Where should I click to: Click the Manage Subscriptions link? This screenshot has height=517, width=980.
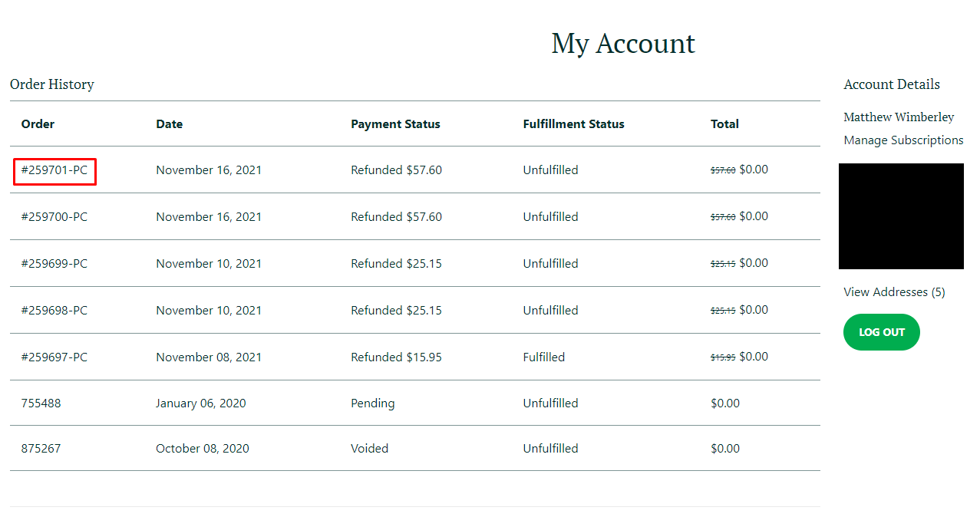click(x=903, y=140)
